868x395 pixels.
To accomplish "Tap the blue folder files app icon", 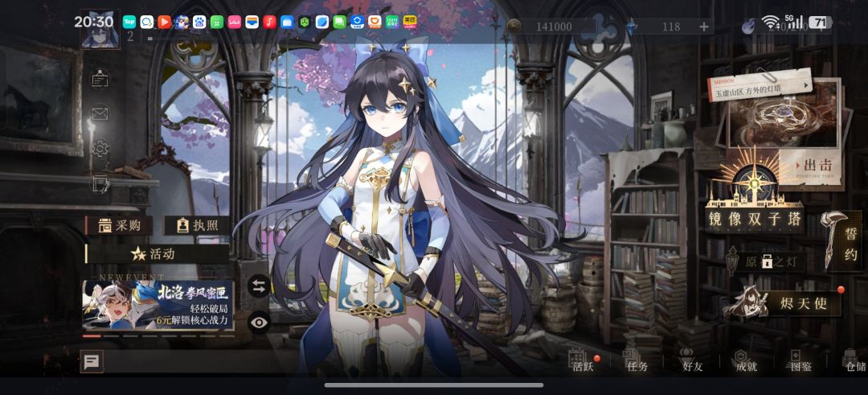I will [x=287, y=22].
